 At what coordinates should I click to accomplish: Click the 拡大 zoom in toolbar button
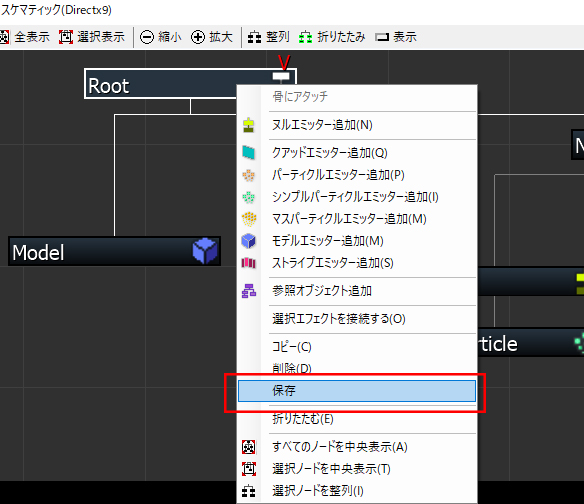click(x=212, y=37)
